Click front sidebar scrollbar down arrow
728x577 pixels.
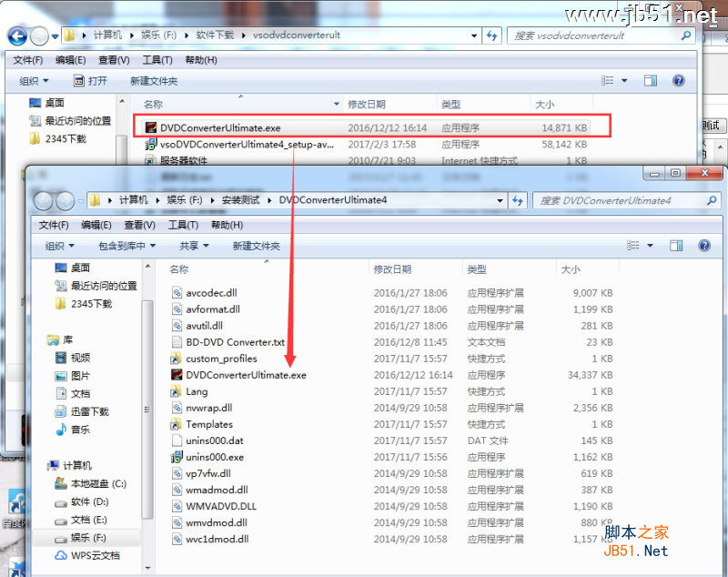coord(147,568)
